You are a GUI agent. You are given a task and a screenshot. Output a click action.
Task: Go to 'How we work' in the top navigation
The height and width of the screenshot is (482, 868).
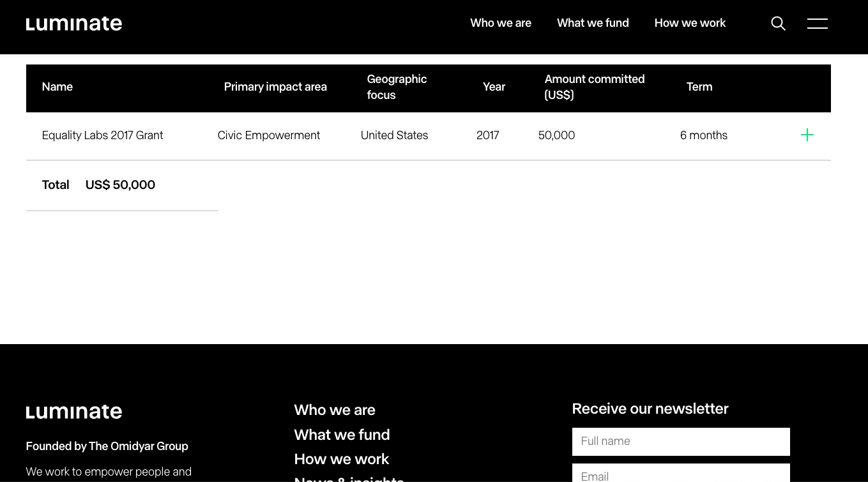pos(690,23)
